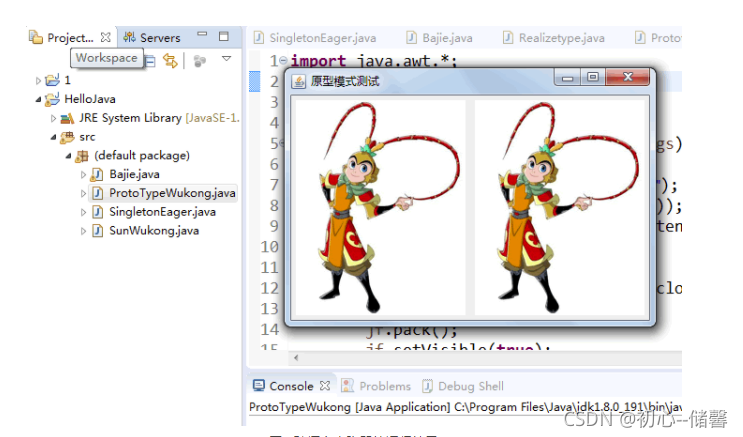Click line number 10 in the editor gutter

click(270, 247)
